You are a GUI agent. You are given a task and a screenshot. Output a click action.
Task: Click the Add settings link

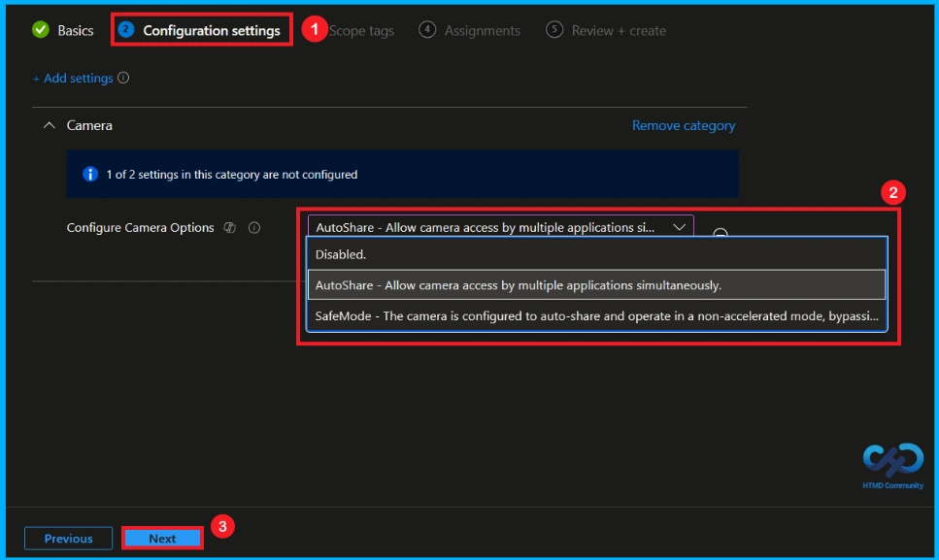click(x=73, y=79)
